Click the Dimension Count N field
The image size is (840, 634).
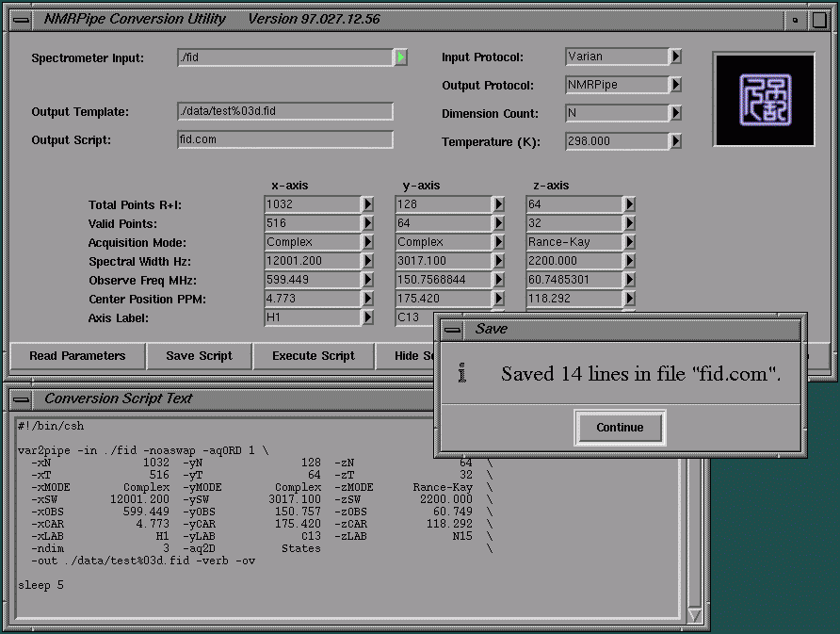click(x=617, y=113)
